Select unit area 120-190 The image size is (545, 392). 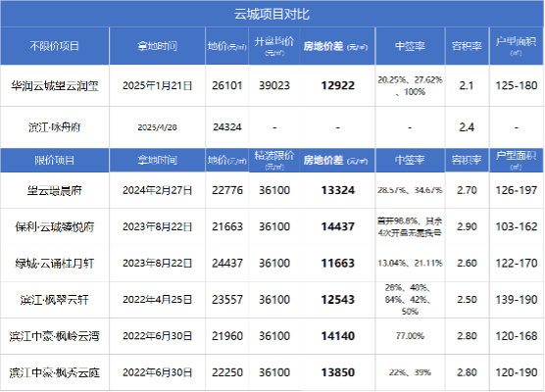point(517,372)
